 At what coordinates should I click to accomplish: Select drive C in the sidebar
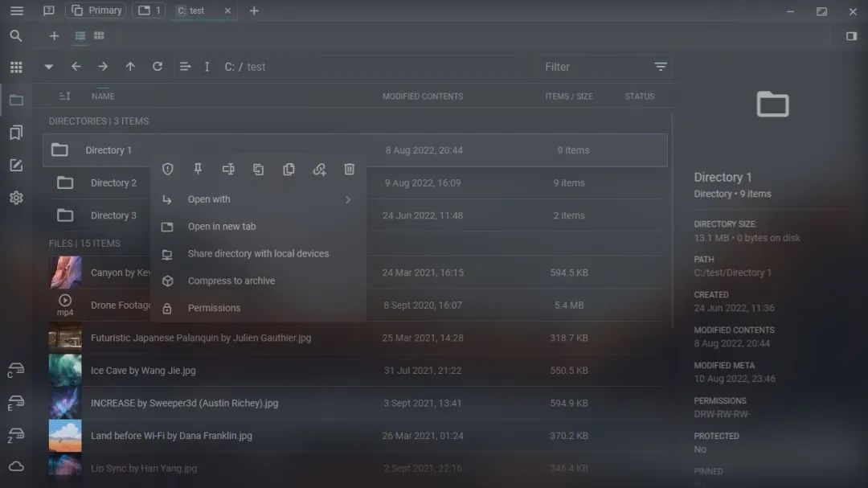point(15,370)
